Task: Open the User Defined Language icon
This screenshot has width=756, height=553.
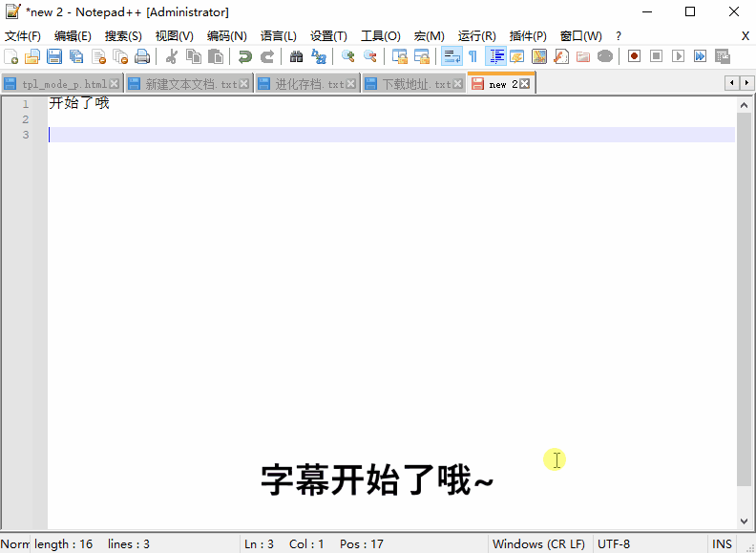Action: coord(516,56)
